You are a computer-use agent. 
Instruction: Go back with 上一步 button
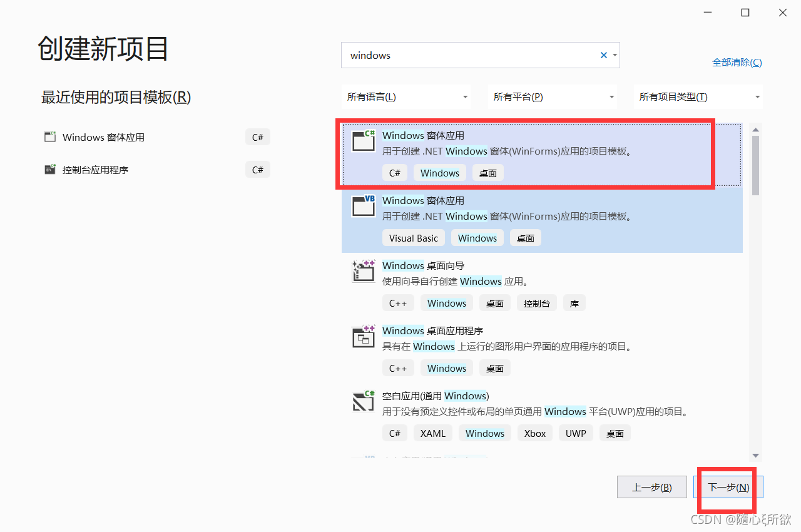pos(652,488)
